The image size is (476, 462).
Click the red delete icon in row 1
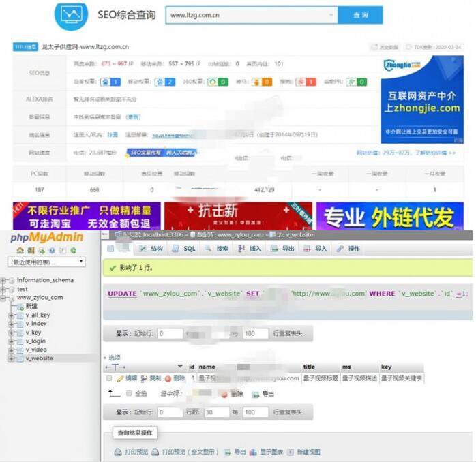[168, 379]
